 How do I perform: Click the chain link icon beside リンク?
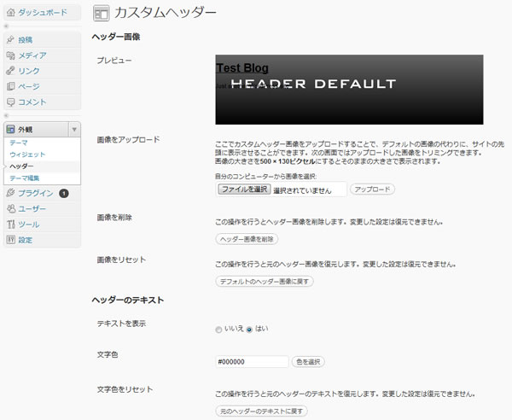click(x=10, y=71)
